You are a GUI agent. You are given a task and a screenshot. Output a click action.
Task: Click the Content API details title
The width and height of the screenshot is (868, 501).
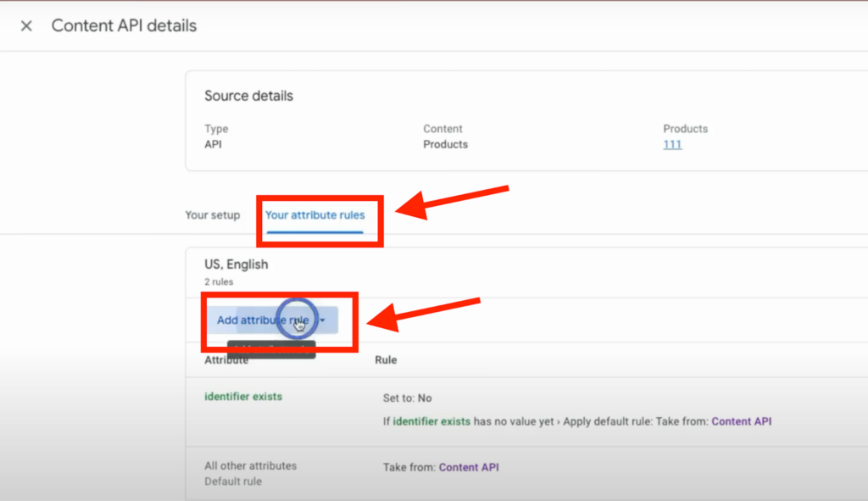click(124, 26)
